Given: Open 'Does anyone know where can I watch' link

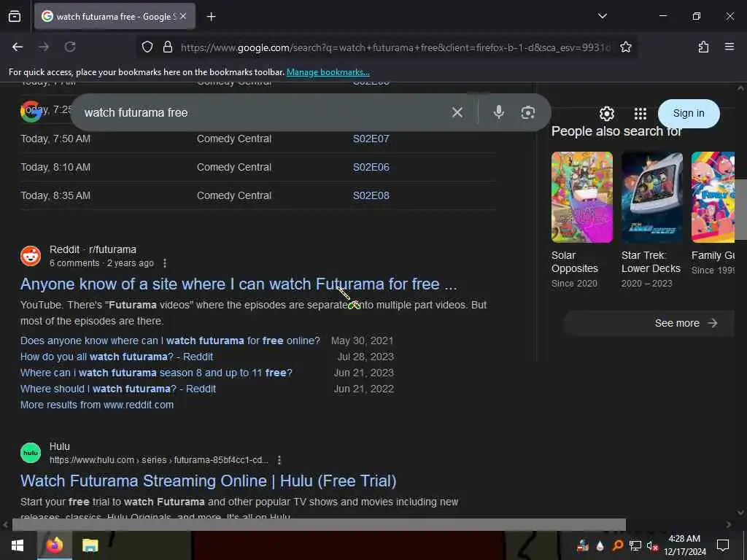Looking at the screenshot, I should (170, 341).
